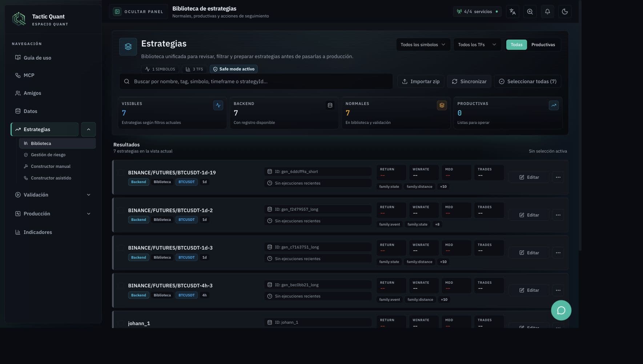Open the notifications bell
The width and height of the screenshot is (643, 364).
(547, 12)
